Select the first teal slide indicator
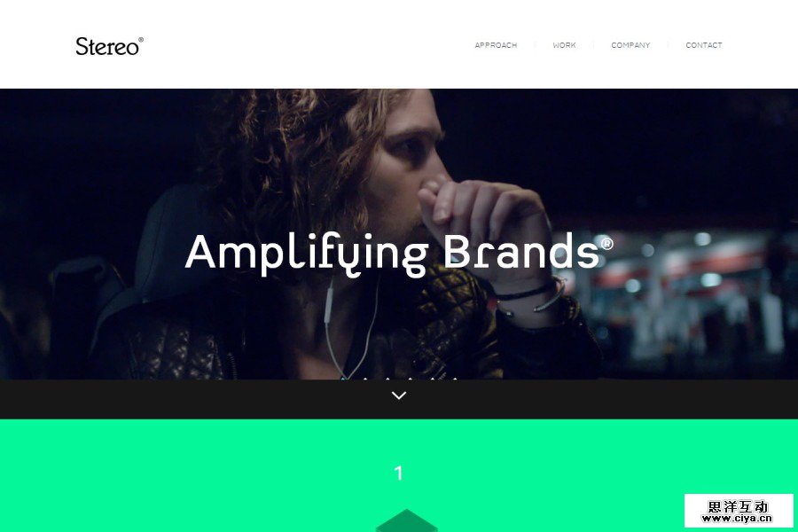The width and height of the screenshot is (798, 532). pos(342,379)
